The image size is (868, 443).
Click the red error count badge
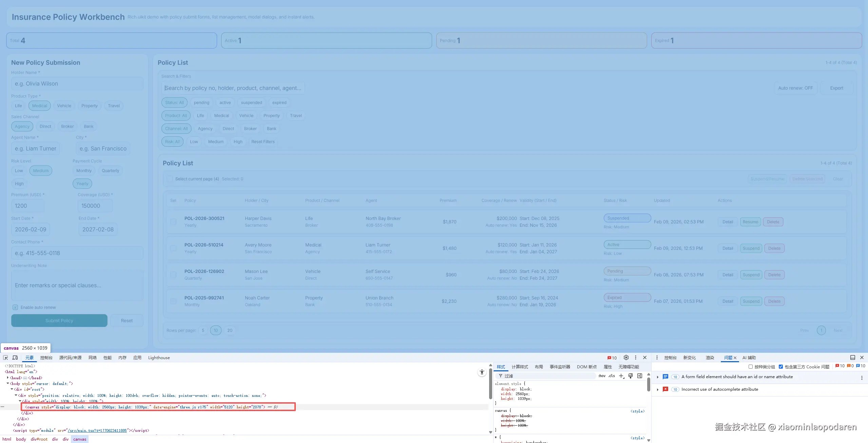[612, 358]
